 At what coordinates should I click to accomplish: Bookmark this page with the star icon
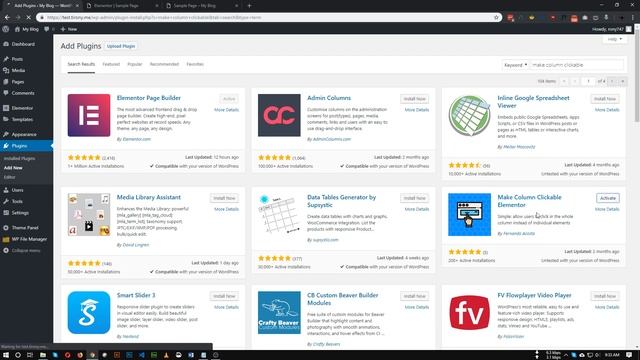pos(496,18)
